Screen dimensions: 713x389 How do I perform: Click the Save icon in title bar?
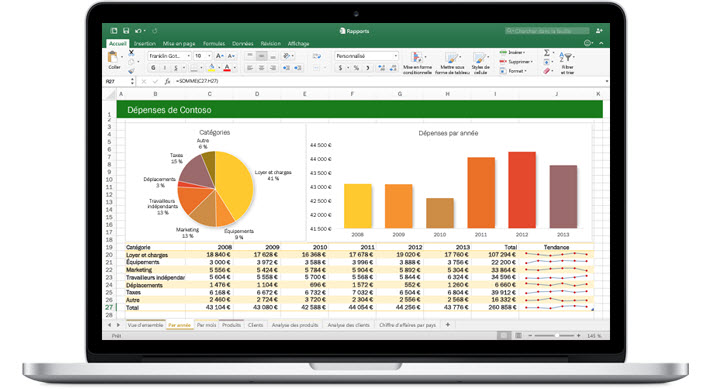126,31
